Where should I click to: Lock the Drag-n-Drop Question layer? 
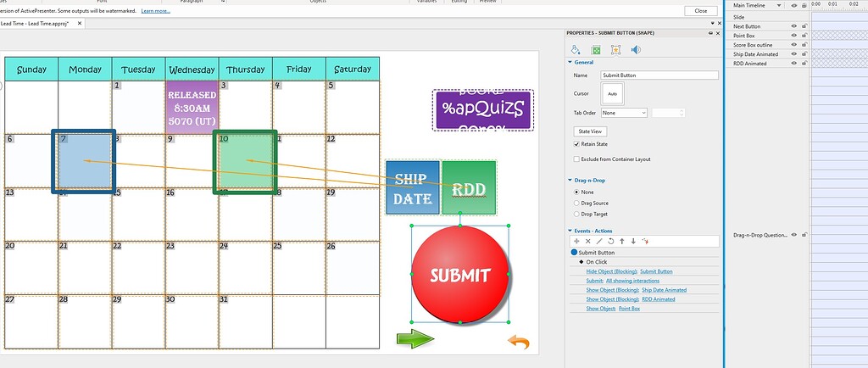coord(804,235)
